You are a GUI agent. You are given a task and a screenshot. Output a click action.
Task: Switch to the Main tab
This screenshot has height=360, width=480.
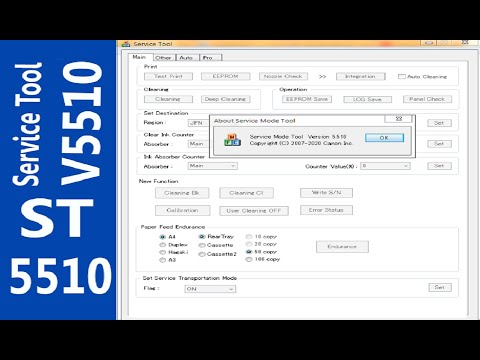coord(139,57)
